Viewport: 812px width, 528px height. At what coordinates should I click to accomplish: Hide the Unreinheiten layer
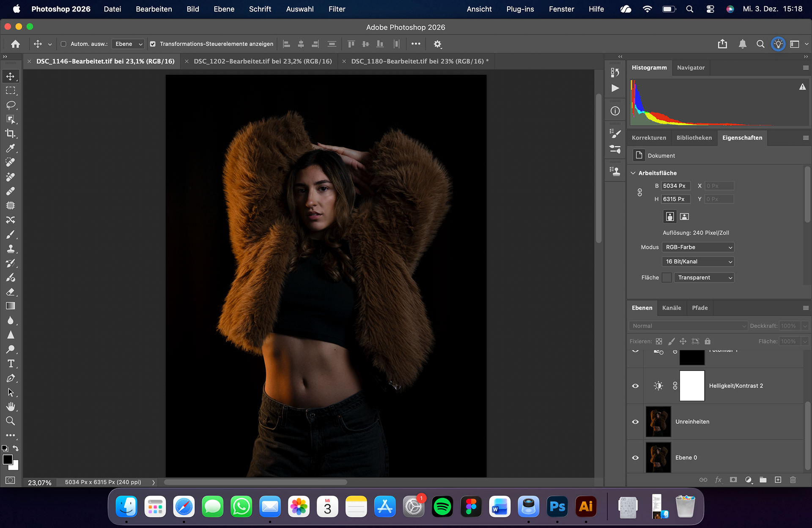635,422
